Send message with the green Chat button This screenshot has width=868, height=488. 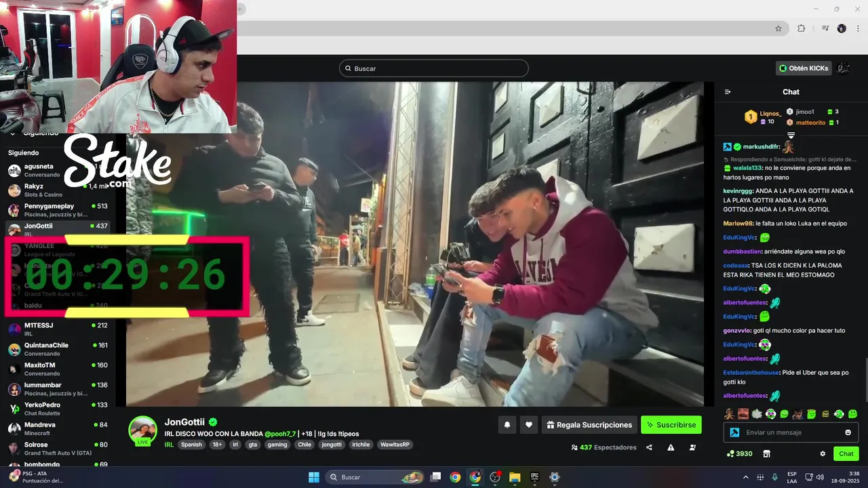[846, 454]
